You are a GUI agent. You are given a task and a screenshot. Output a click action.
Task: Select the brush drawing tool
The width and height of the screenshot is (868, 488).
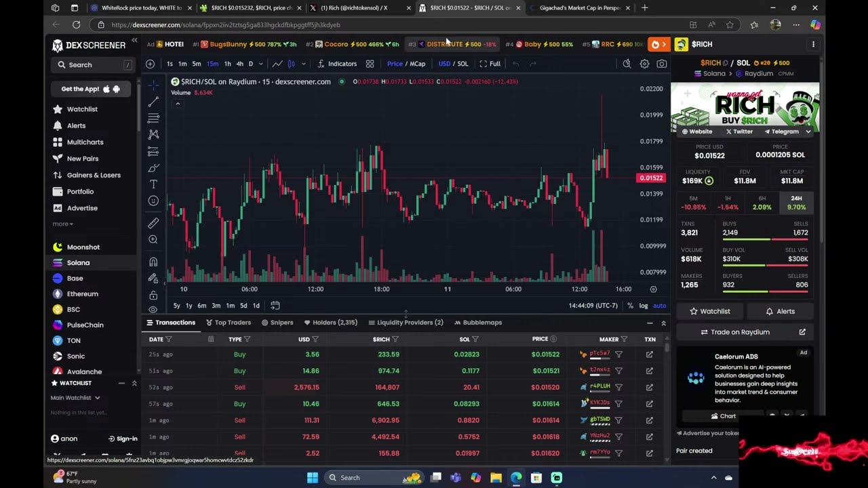tap(153, 167)
